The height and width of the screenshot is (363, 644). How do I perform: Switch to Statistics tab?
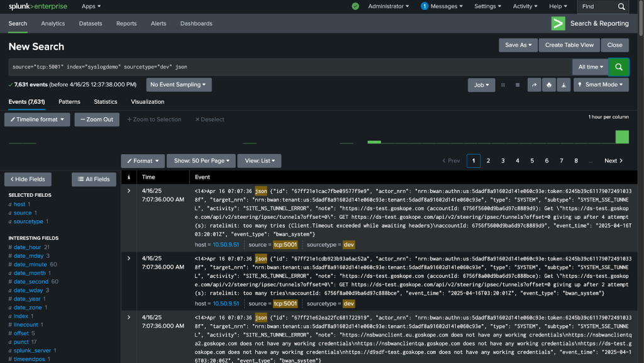pos(106,102)
